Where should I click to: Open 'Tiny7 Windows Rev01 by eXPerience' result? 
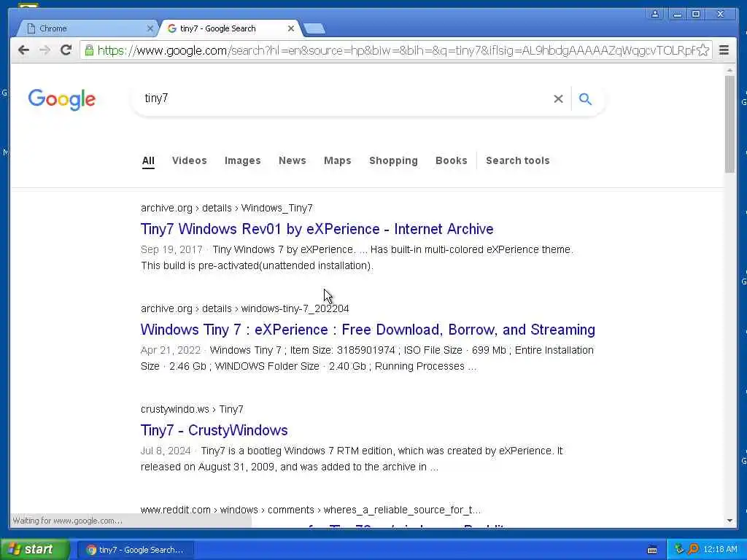317,229
